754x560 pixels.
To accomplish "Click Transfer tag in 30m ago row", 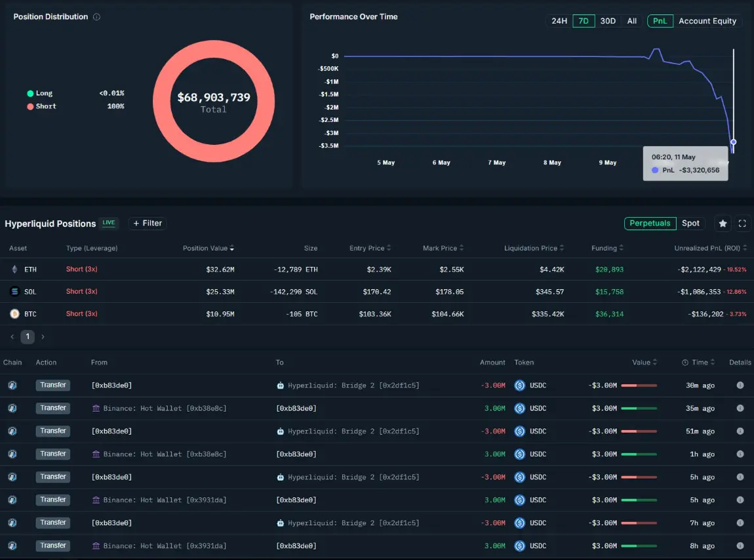I will [x=53, y=386].
